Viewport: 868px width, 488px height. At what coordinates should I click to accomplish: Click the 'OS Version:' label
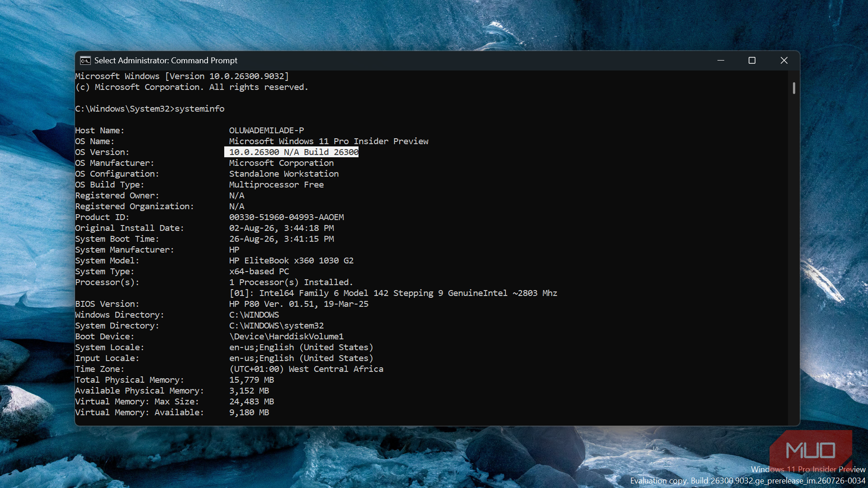tap(102, 152)
